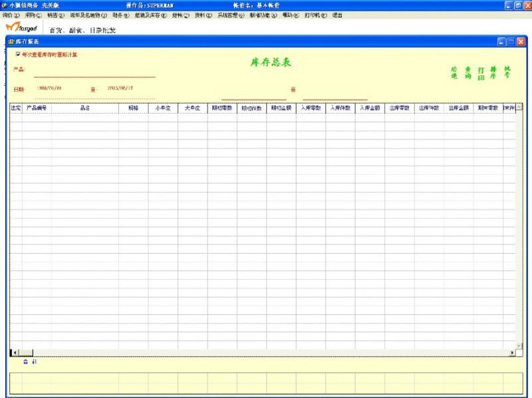Screen dimensions: 532x398
Task: Maximize the 库存报表 inner window
Action: [510, 41]
